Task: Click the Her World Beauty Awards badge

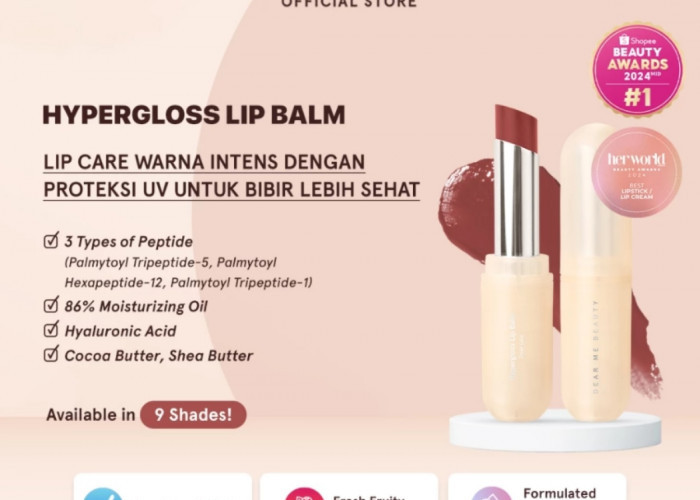Action: (x=636, y=172)
